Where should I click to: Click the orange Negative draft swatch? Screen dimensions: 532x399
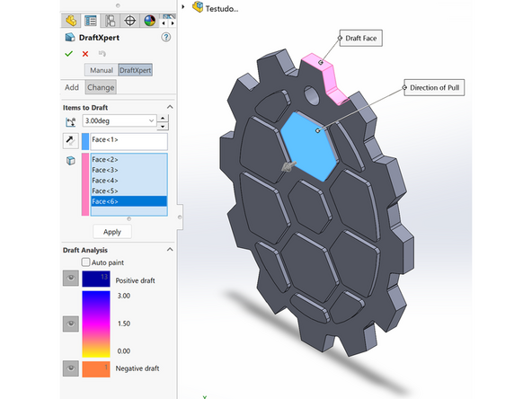pyautogui.click(x=96, y=369)
